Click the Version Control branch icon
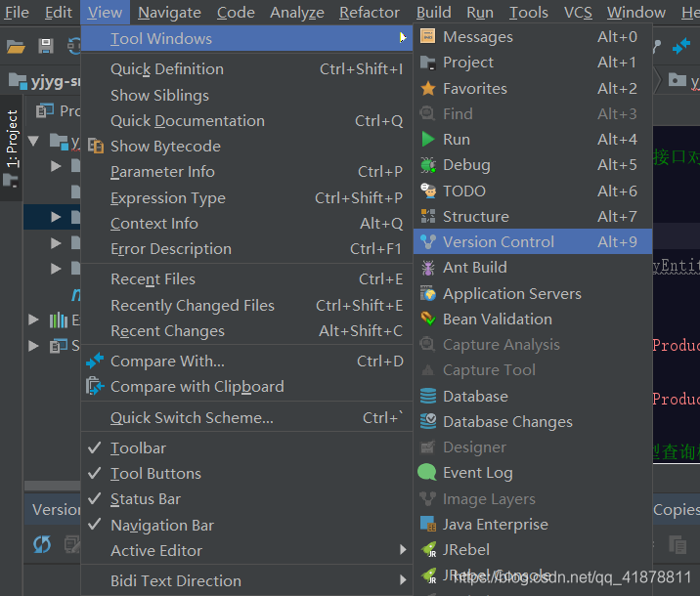The width and height of the screenshot is (700, 596). click(427, 241)
